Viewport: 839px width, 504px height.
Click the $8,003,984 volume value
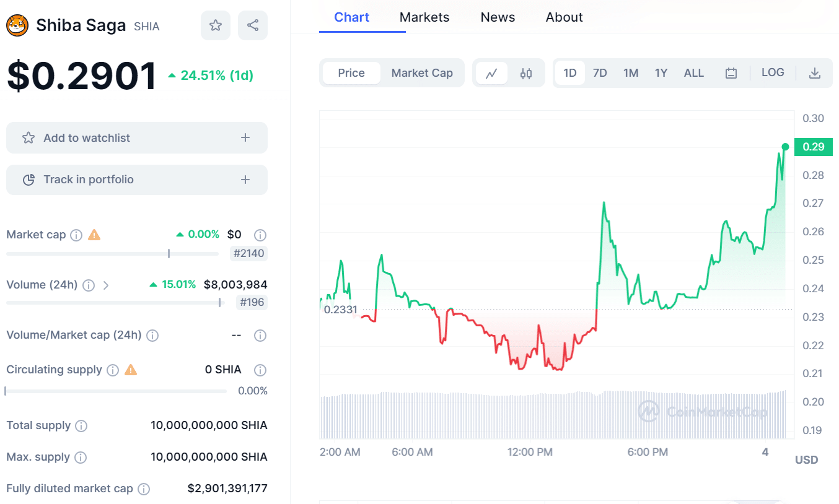pyautogui.click(x=235, y=285)
